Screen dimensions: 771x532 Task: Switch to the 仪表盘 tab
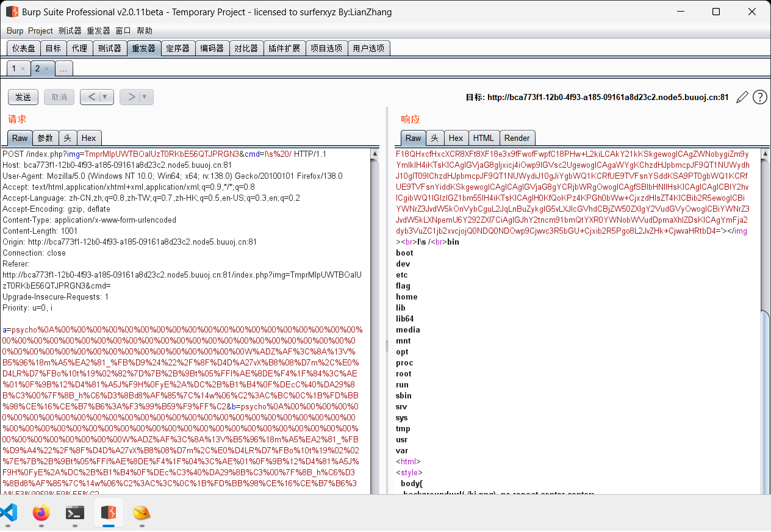pos(24,48)
